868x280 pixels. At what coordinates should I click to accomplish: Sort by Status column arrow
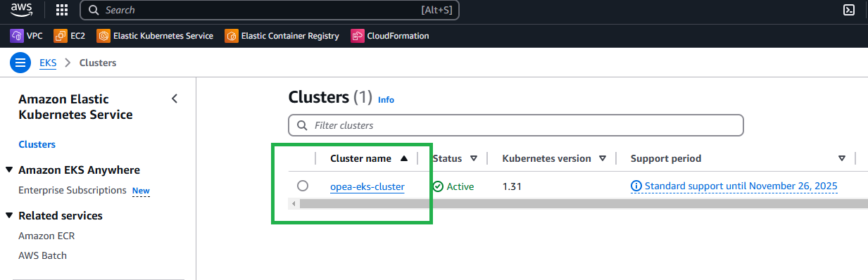click(x=474, y=158)
